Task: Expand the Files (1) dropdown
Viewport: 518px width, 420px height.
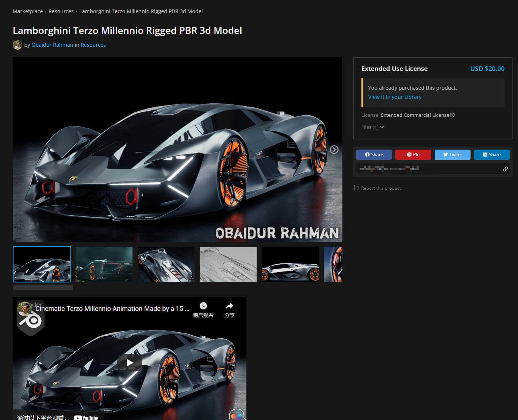Action: 372,127
